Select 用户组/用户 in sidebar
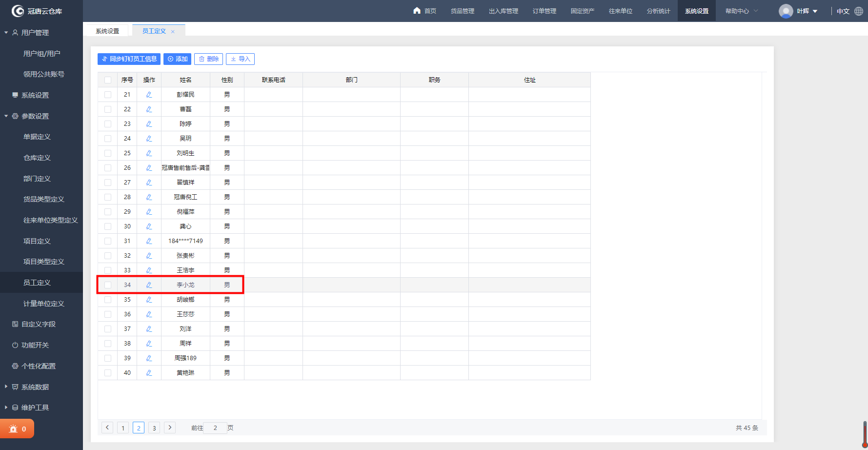Image resolution: width=868 pixels, height=450 pixels. [x=42, y=53]
